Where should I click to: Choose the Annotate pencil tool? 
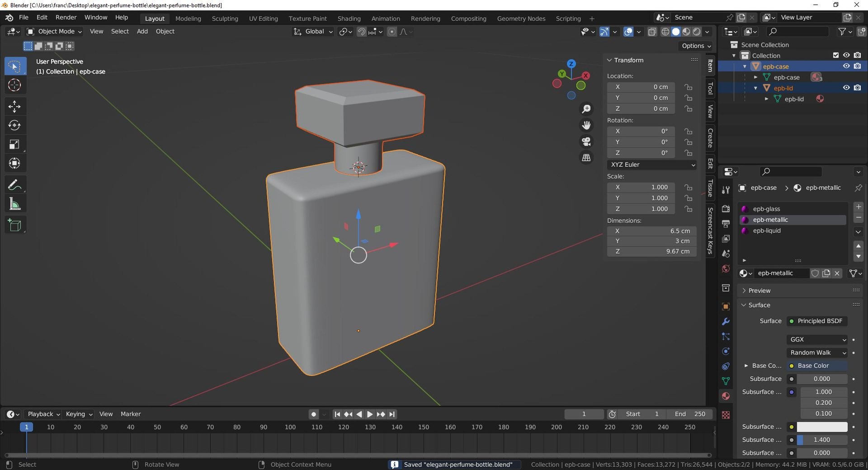pyautogui.click(x=14, y=185)
